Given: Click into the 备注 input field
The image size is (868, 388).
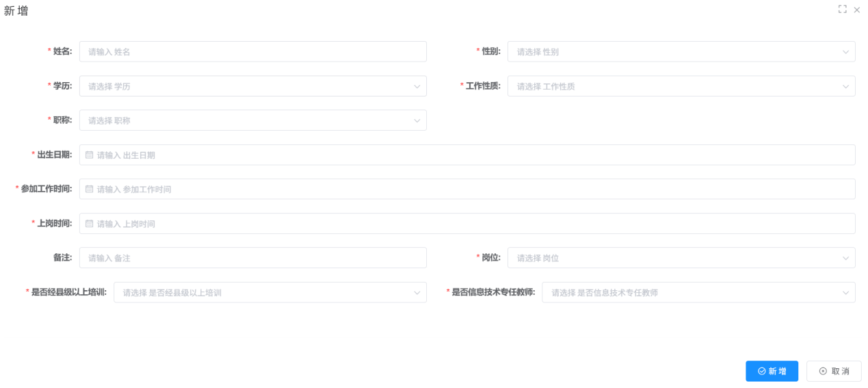Looking at the screenshot, I should [x=252, y=258].
